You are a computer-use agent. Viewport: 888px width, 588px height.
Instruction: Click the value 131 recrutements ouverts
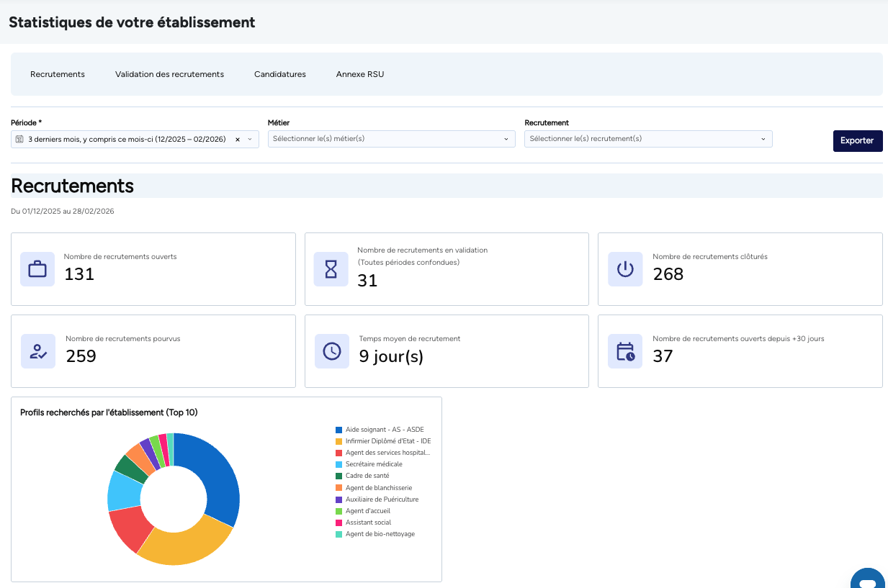coord(79,274)
